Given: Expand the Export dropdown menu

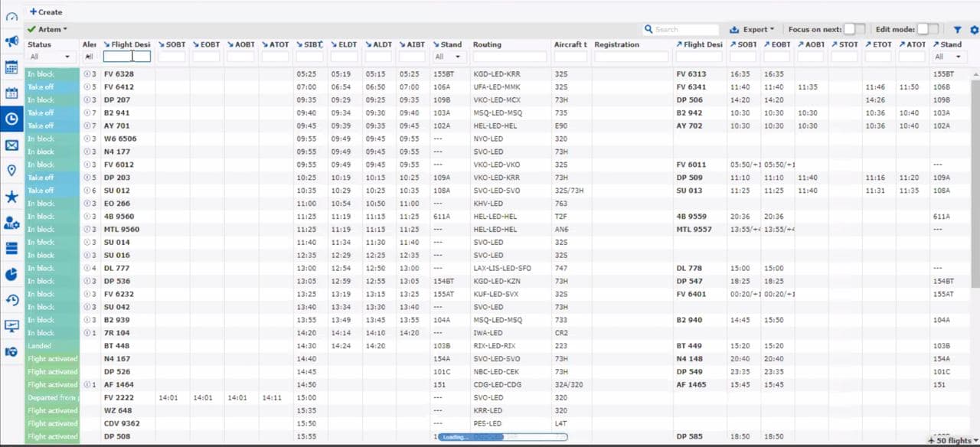Looking at the screenshot, I should [x=752, y=30].
